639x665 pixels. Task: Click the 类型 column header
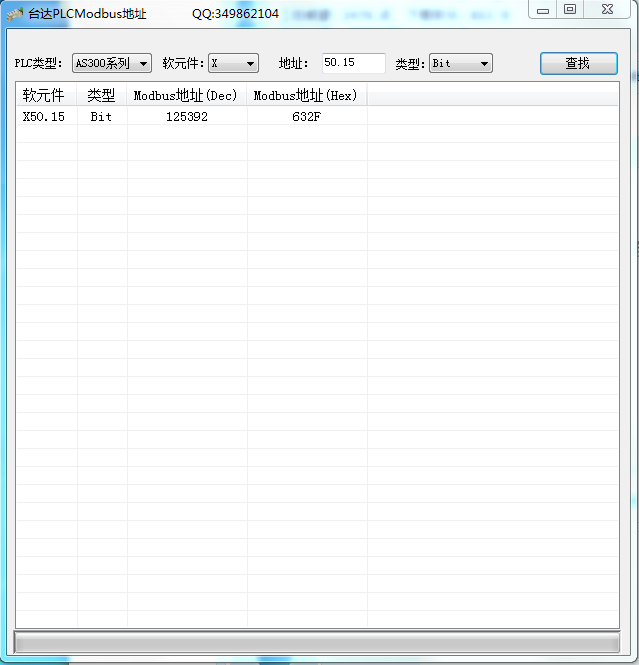pos(101,96)
